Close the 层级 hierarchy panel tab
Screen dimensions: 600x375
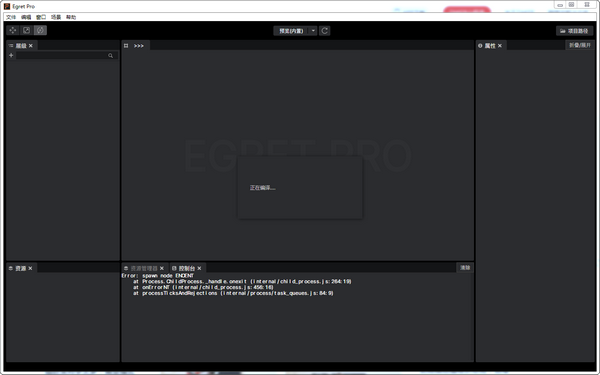point(31,46)
